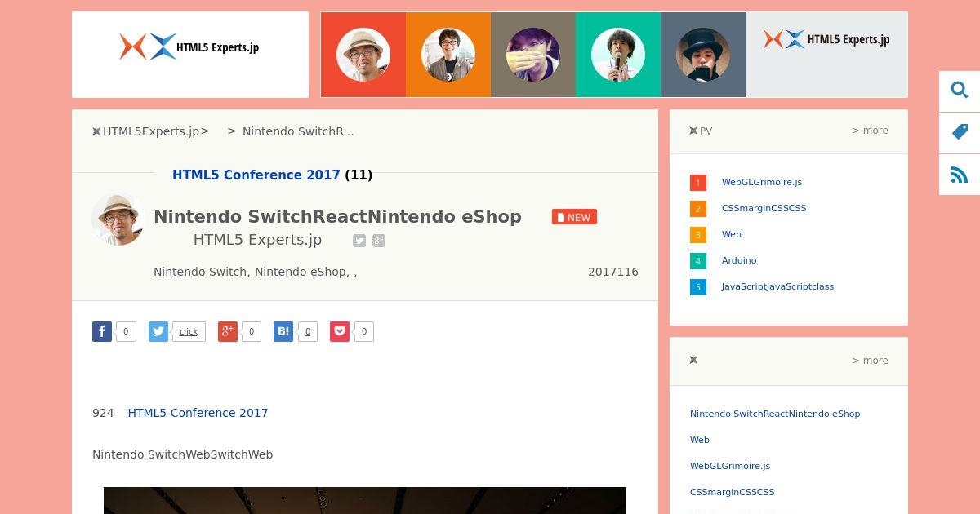Open 'Web' in the recent posts list
Image resolution: width=980 pixels, height=514 pixels.
(700, 440)
